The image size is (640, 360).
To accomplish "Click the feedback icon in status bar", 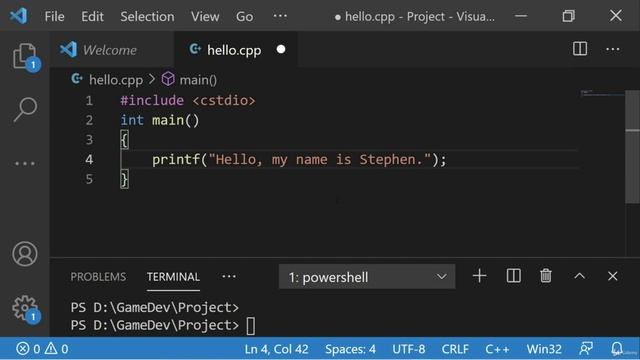I will [586, 349].
